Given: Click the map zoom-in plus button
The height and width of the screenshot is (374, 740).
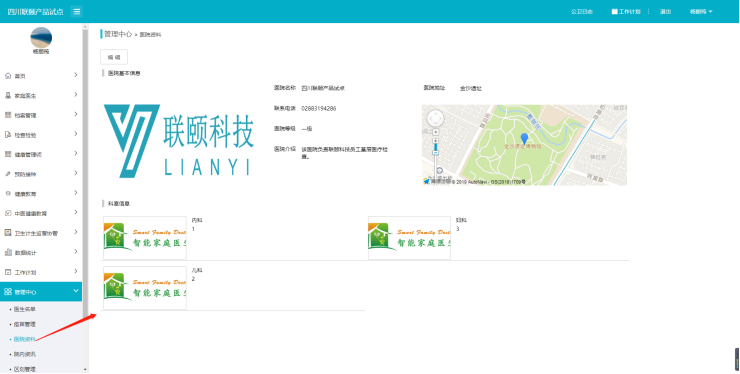Looking at the screenshot, I should click(435, 141).
